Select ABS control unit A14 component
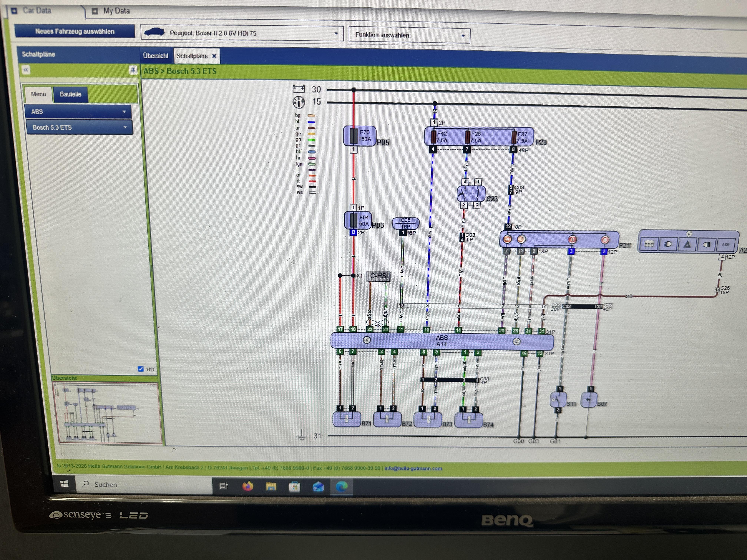 point(442,341)
